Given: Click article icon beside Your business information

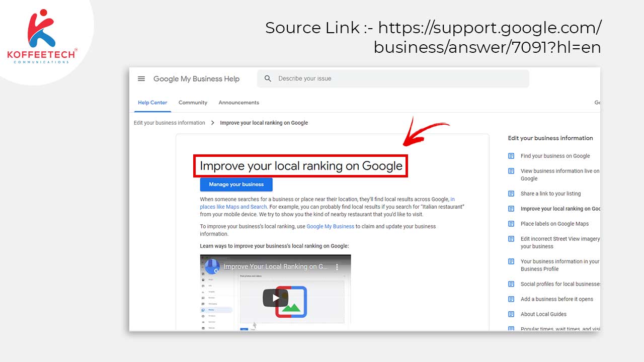Looking at the screenshot, I should click(511, 261).
